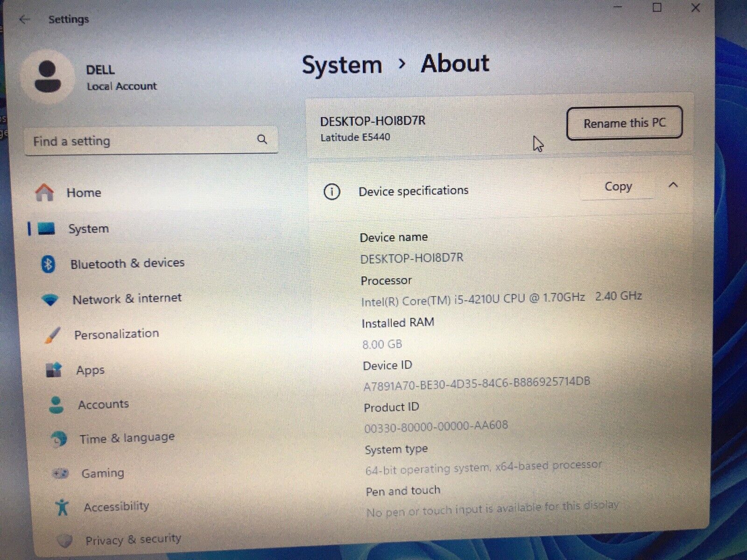Click the System type label

(x=396, y=449)
